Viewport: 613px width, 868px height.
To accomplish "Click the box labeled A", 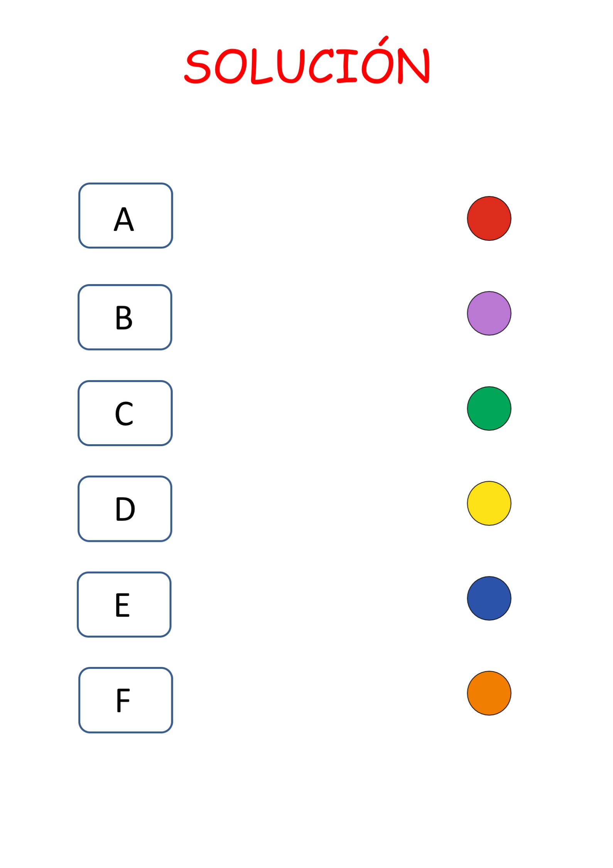I will click(x=125, y=215).
